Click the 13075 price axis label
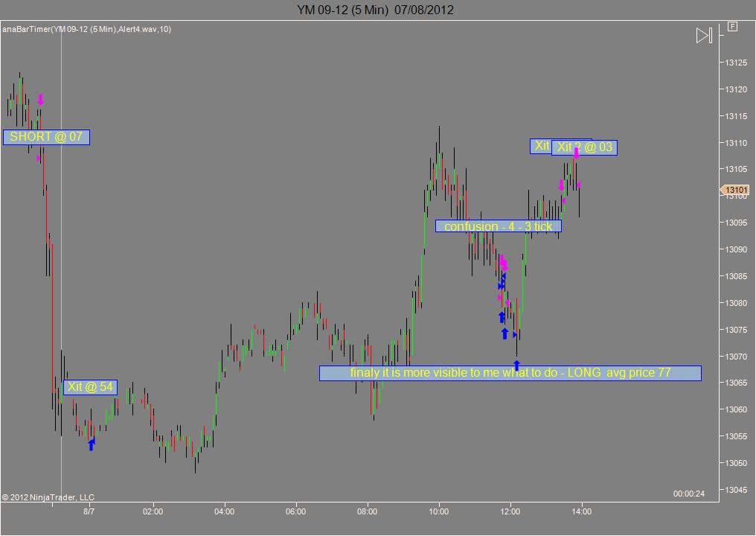The image size is (756, 536). pos(736,330)
